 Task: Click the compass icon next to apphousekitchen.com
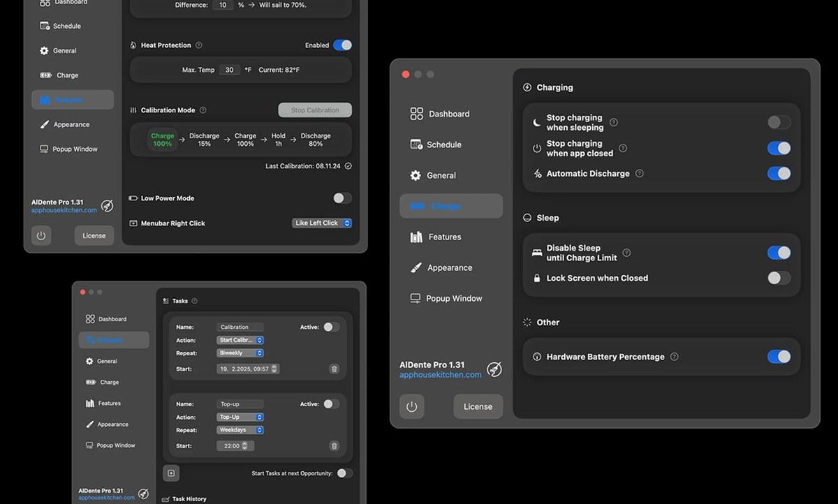click(495, 370)
